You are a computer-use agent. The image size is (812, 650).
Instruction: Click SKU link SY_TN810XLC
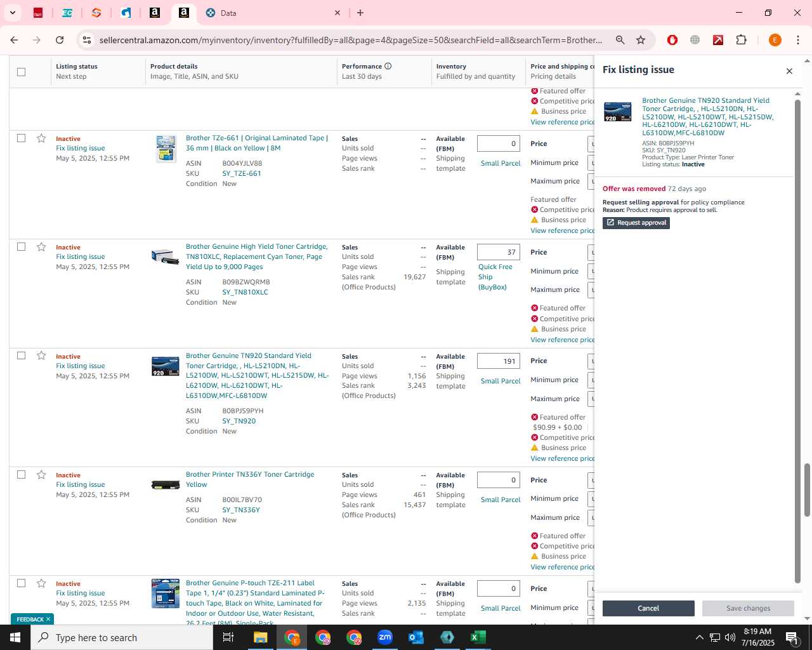pyautogui.click(x=245, y=292)
